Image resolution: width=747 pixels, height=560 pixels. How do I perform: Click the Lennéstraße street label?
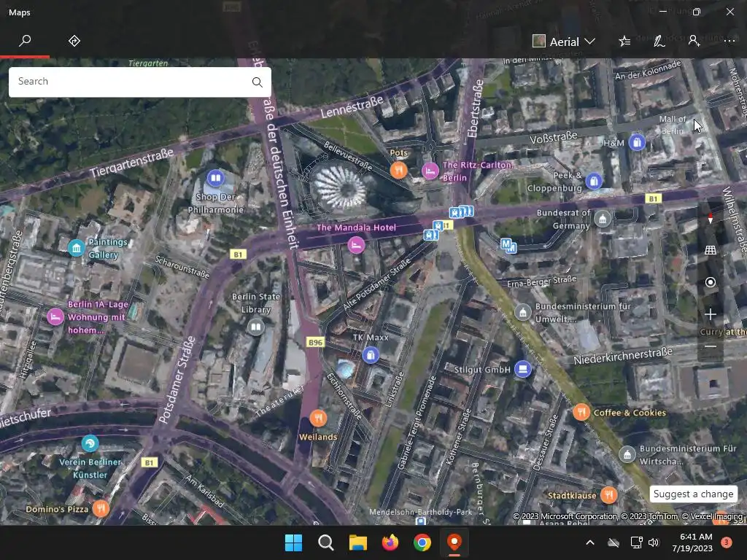pos(352,107)
